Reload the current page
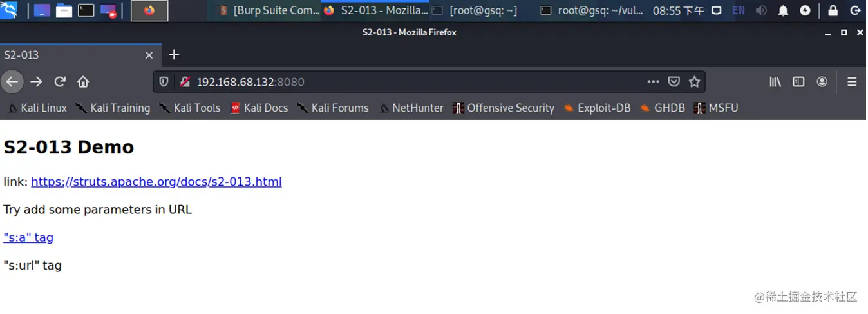The image size is (868, 314). coord(60,82)
